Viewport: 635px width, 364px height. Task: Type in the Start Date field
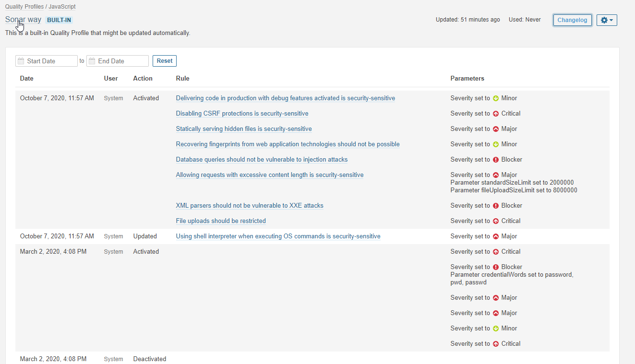tap(50, 61)
